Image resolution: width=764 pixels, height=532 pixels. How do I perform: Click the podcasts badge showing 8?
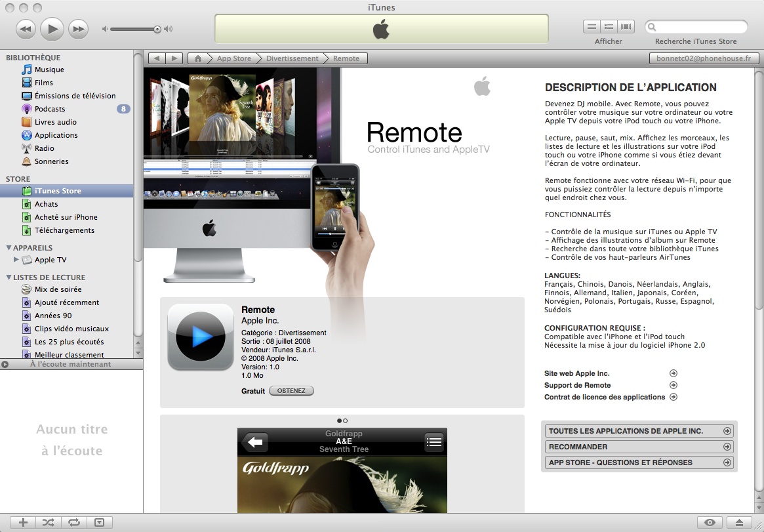coord(123,109)
